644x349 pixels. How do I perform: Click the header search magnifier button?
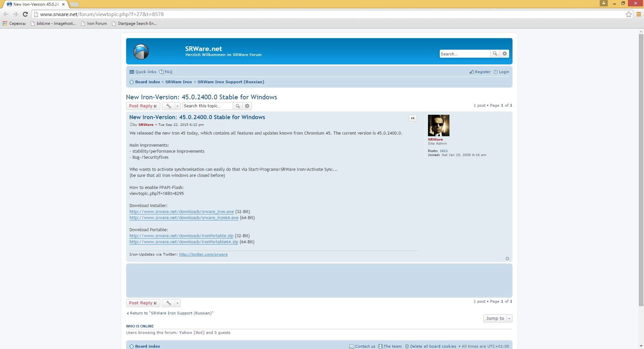[495, 54]
